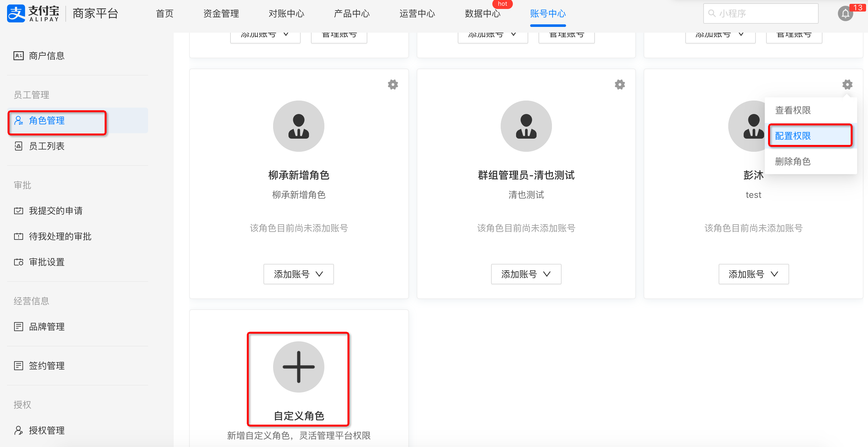Go to 审批设置 in the sidebar
The image size is (868, 447).
pos(46,262)
